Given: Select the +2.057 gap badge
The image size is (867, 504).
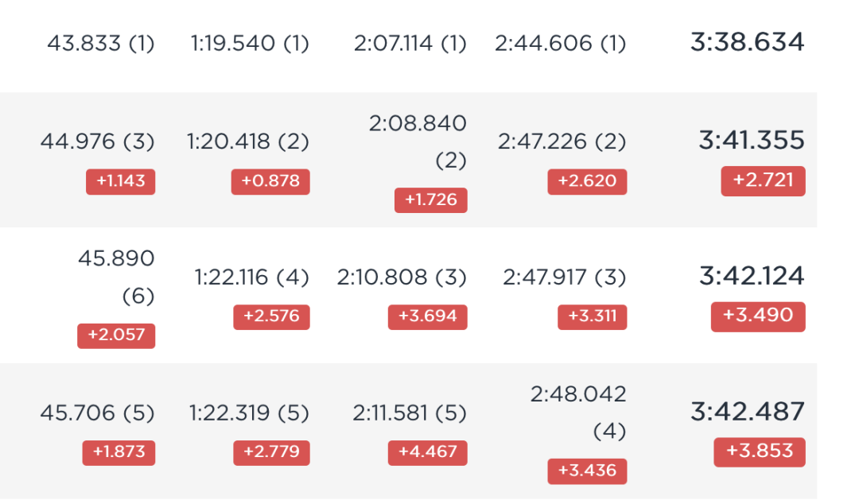Looking at the screenshot, I should (x=116, y=335).
